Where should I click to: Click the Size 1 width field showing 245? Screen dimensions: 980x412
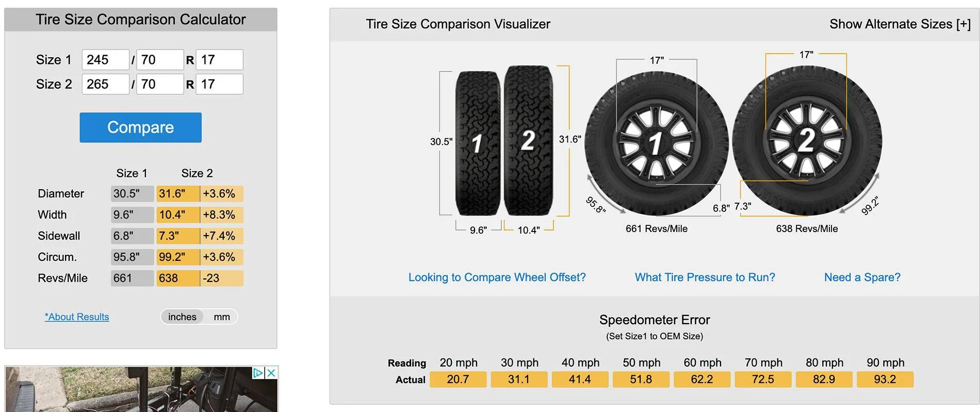pos(105,60)
